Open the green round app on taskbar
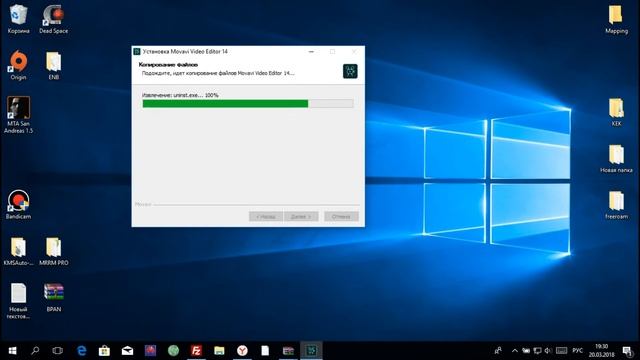Image resolution: width=640 pixels, height=360 pixels. [x=173, y=351]
